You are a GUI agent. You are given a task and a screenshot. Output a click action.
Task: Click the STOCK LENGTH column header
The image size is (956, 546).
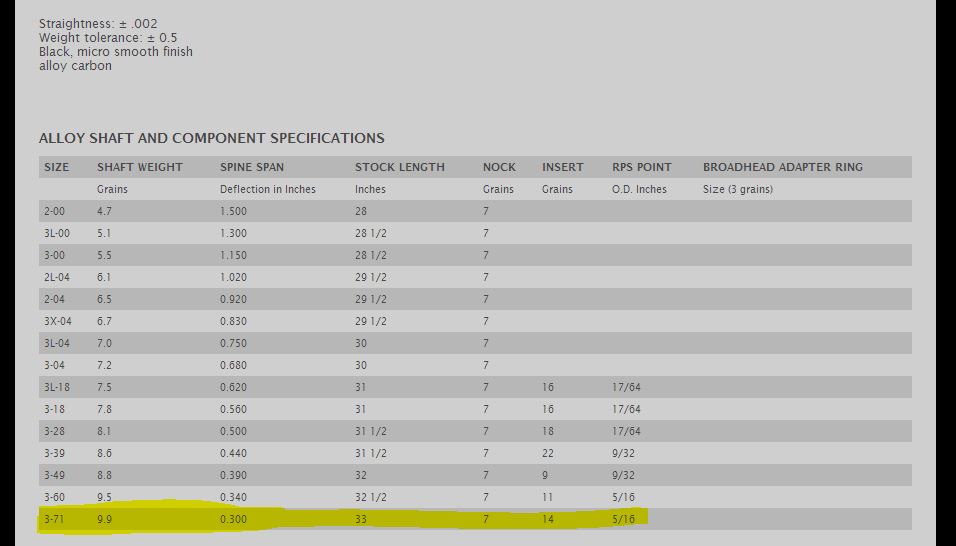399,167
